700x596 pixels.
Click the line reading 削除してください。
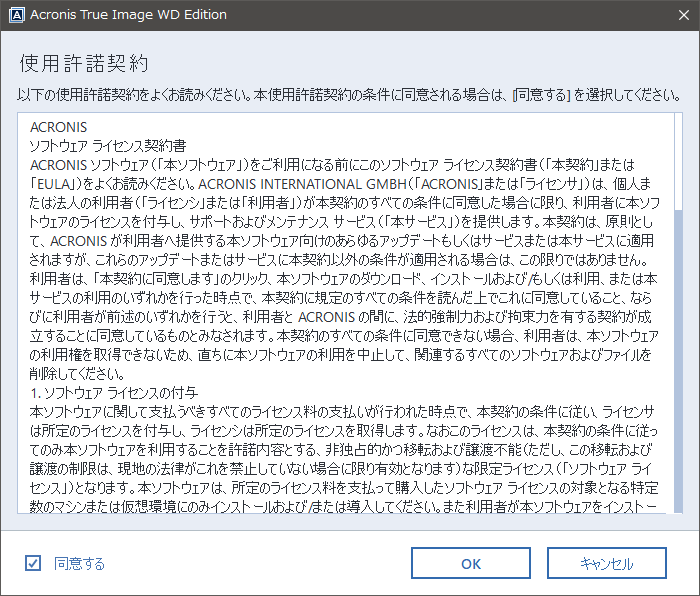pyautogui.click(x=77, y=374)
